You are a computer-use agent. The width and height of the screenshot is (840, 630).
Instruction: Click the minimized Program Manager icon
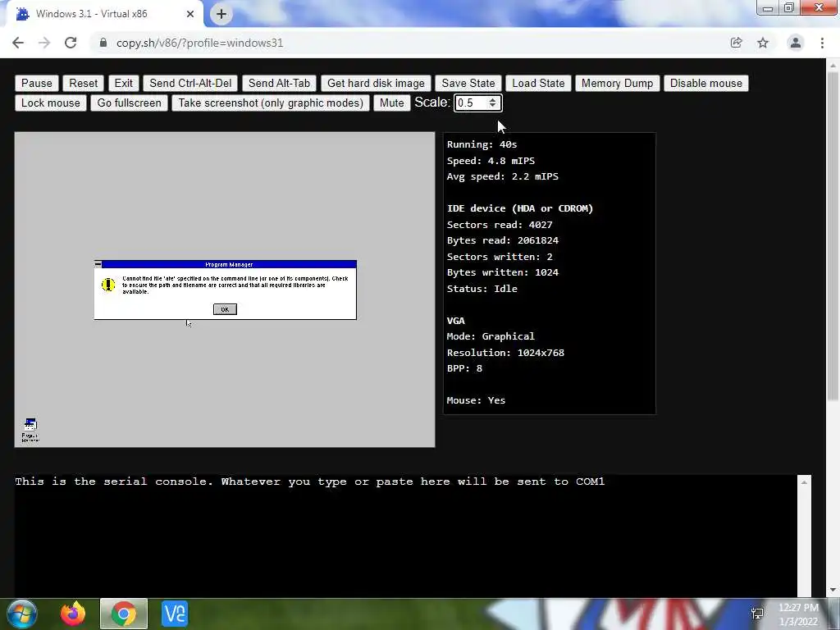tap(30, 430)
